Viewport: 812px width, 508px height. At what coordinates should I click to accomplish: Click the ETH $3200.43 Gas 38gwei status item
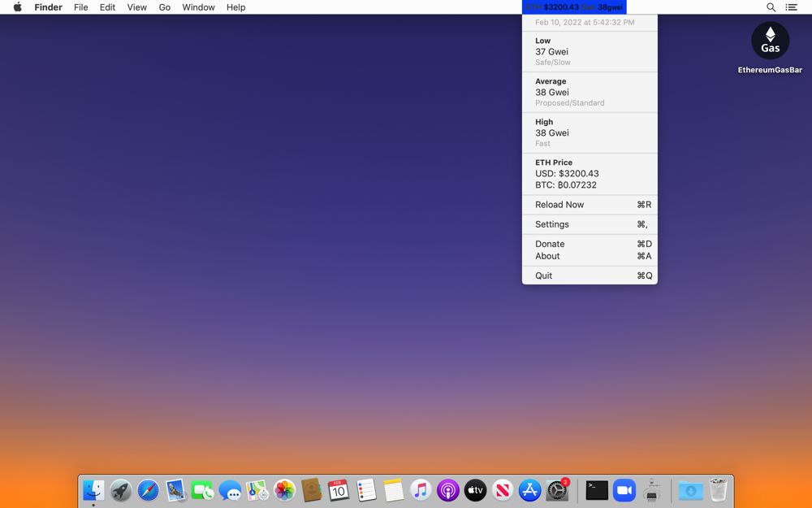tap(574, 7)
